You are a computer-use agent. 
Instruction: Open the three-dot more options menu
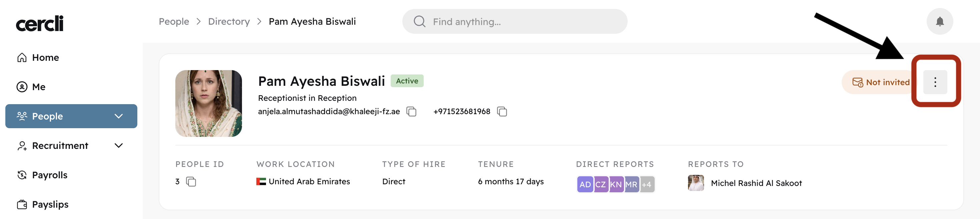pyautogui.click(x=935, y=82)
